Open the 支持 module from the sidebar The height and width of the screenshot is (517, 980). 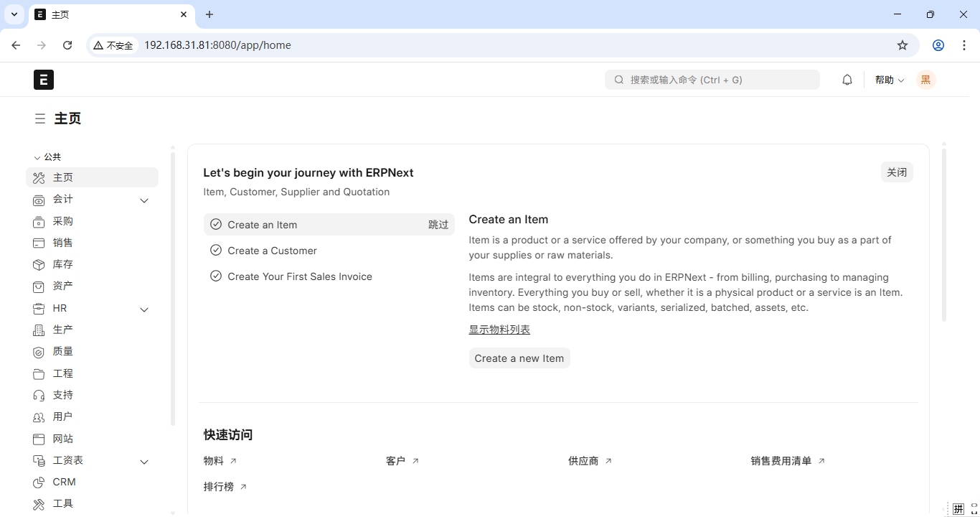coord(92,395)
